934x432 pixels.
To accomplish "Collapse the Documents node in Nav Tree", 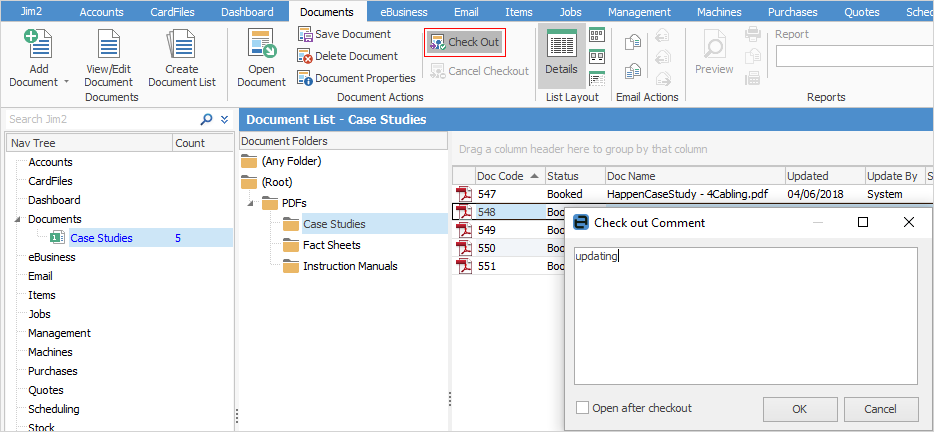I will point(17,219).
